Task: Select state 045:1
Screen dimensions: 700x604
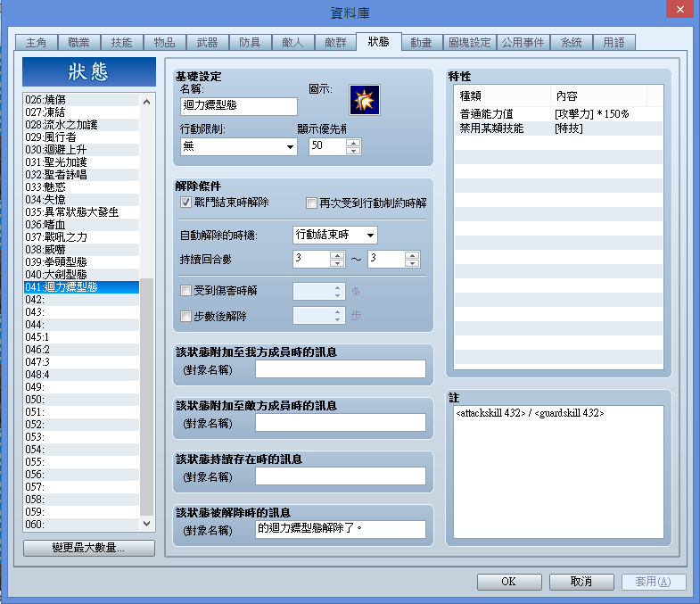Action: pos(82,337)
